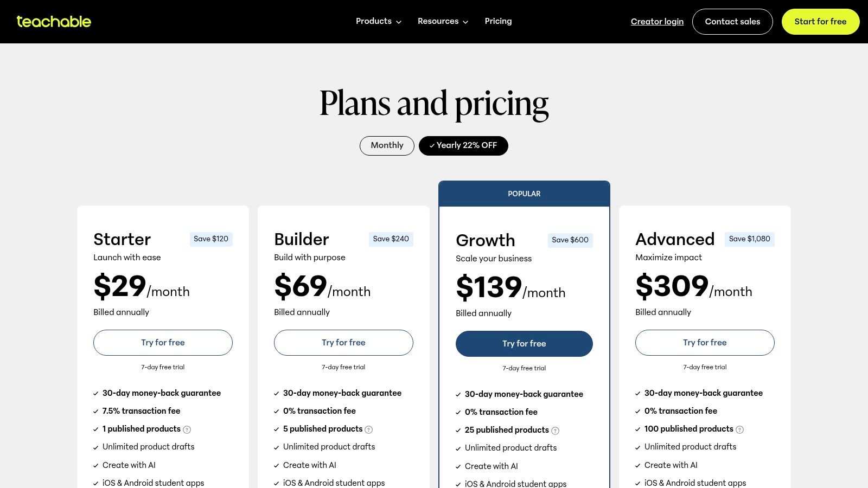Try the Starter plan for free

163,343
